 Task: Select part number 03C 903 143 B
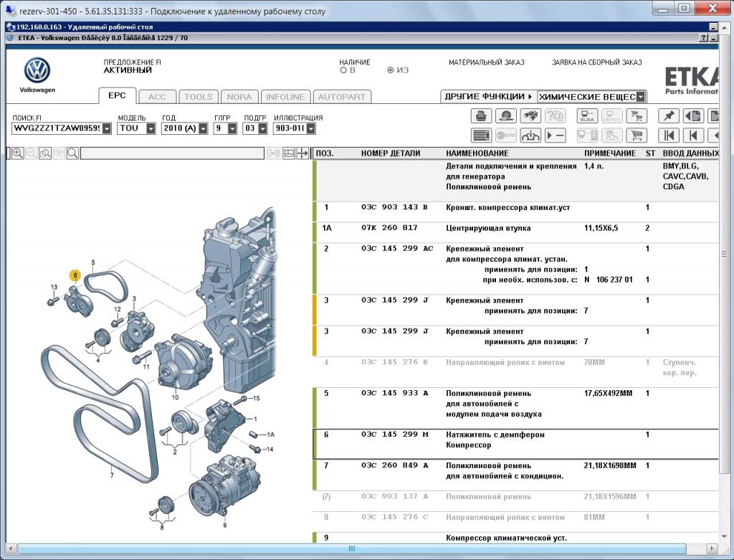pos(395,207)
